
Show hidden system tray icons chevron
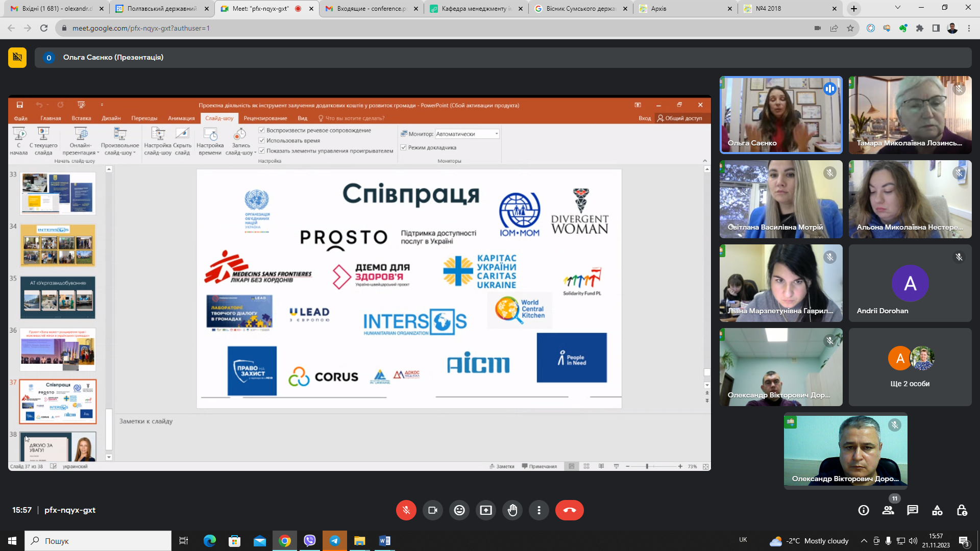click(864, 541)
